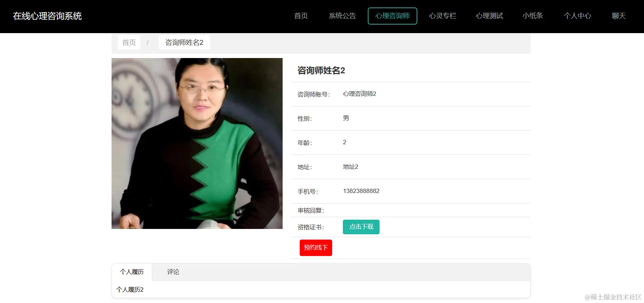Click the 性别: label
Image resolution: width=644 pixels, height=303 pixels.
(305, 119)
